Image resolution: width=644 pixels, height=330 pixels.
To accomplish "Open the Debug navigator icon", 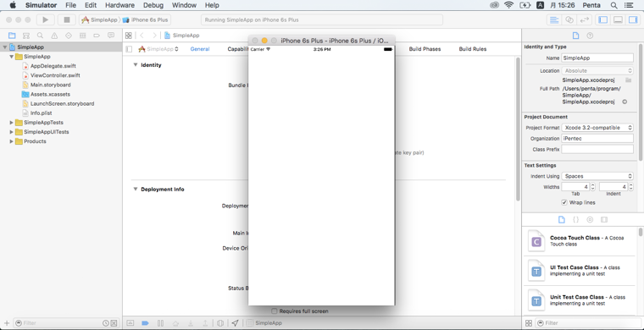I will (82, 36).
